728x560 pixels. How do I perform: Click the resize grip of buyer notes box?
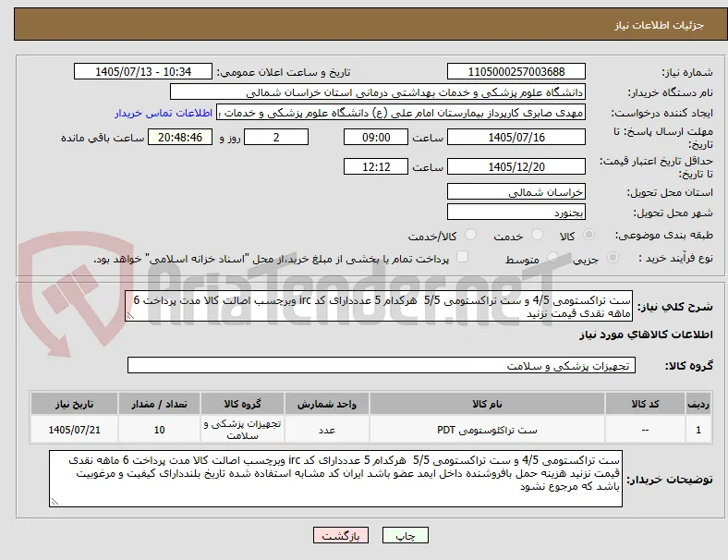coord(55,502)
